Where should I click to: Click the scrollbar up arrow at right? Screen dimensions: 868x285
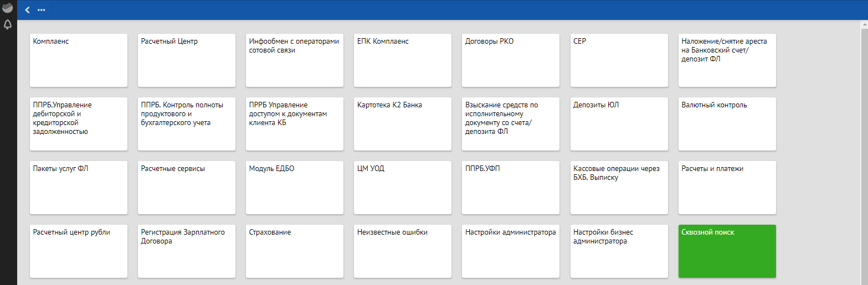[x=864, y=25]
